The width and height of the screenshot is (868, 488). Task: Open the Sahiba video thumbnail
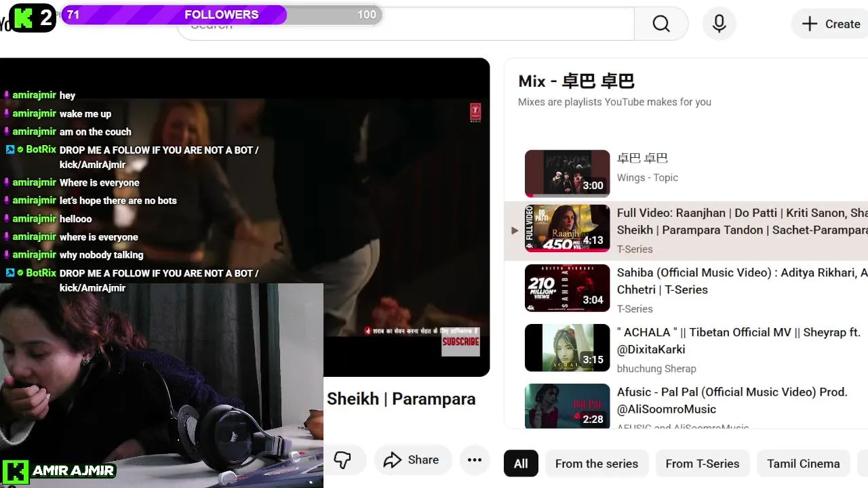(568, 288)
